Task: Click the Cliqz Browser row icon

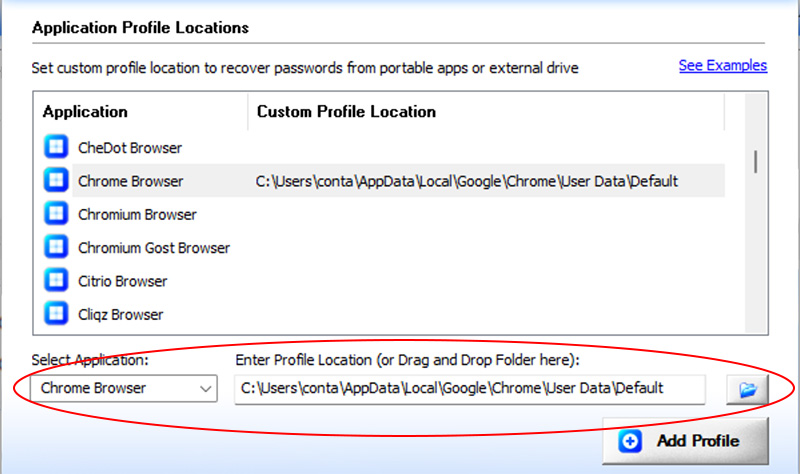Action: pyautogui.click(x=56, y=313)
